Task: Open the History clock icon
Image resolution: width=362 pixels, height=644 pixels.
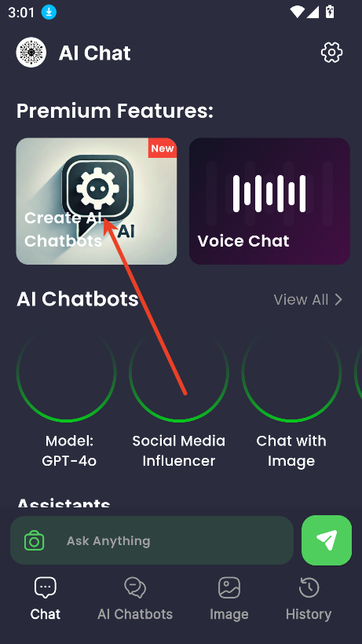Action: 309,587
